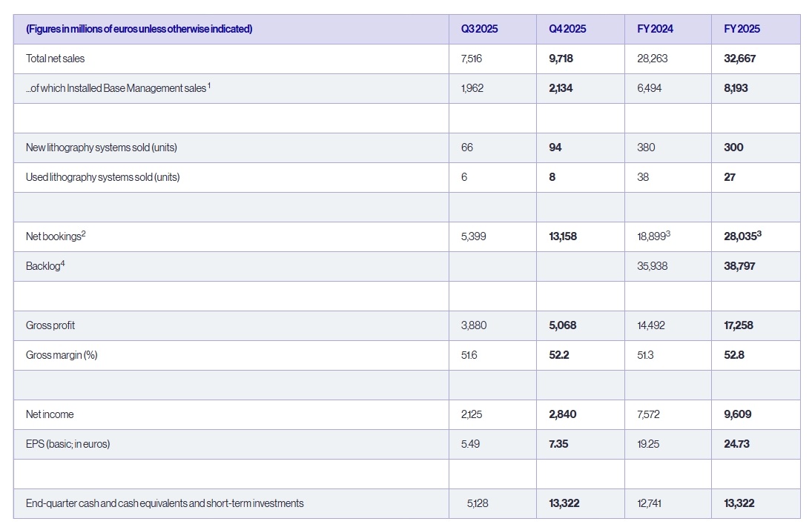Select the Q4 2025 column header
812x530 pixels.
pyautogui.click(x=567, y=29)
